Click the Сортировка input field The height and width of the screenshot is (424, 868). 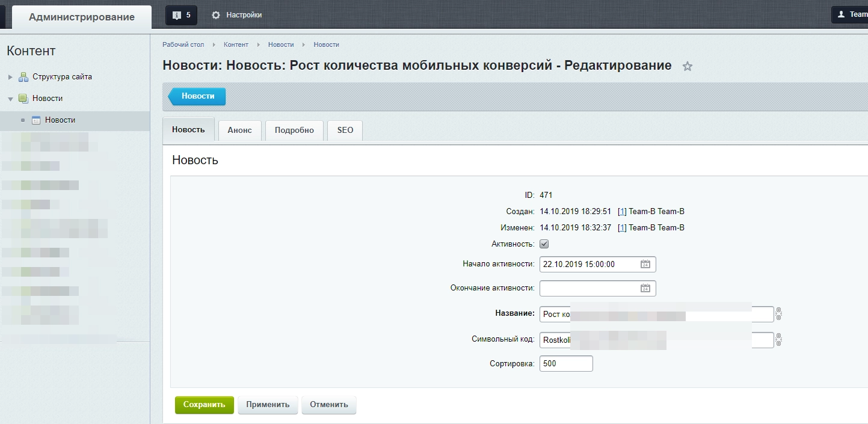coord(565,364)
